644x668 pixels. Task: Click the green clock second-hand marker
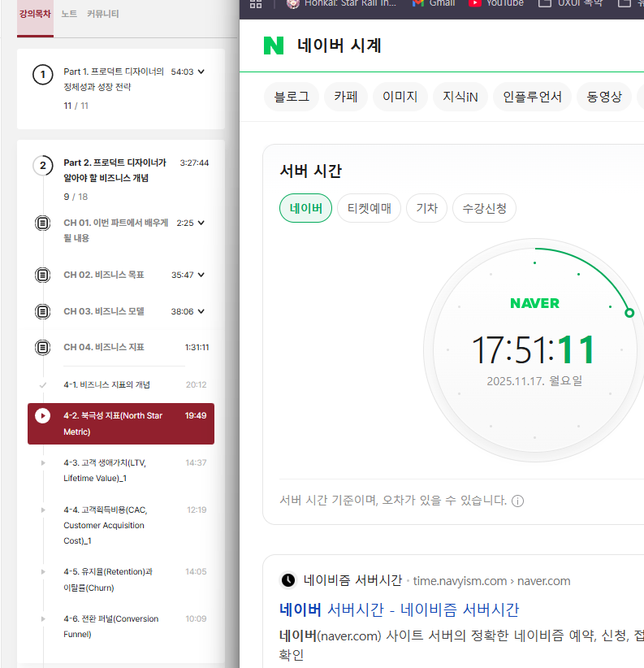coord(629,313)
